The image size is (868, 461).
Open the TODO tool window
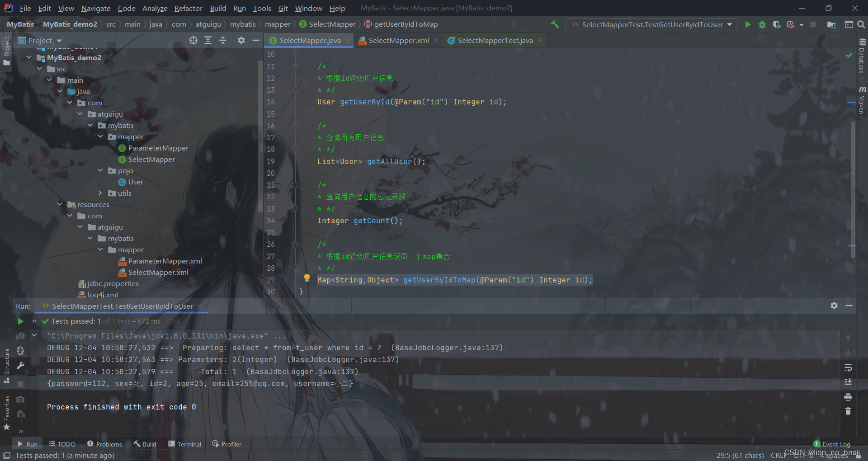(62, 444)
